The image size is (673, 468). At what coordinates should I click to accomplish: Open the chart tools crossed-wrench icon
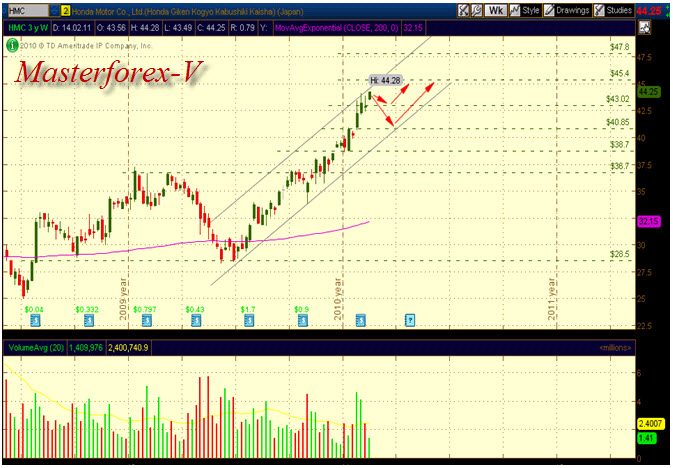463,10
